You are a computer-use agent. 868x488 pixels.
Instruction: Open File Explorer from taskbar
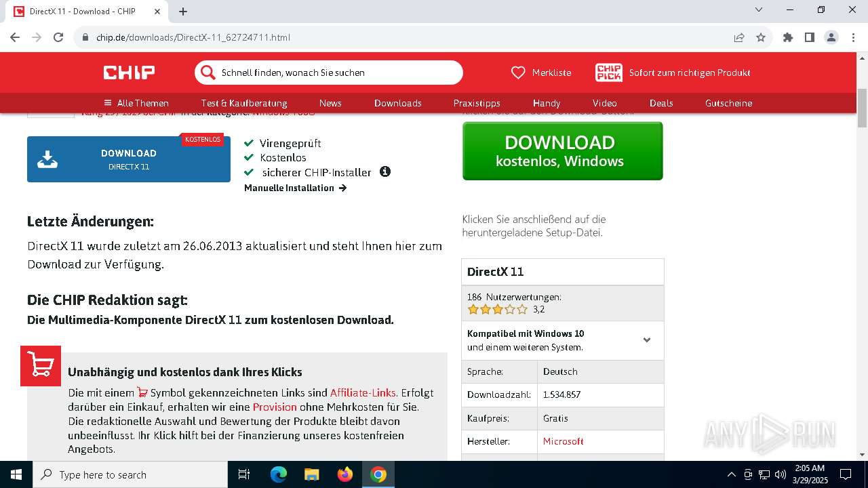tap(311, 474)
